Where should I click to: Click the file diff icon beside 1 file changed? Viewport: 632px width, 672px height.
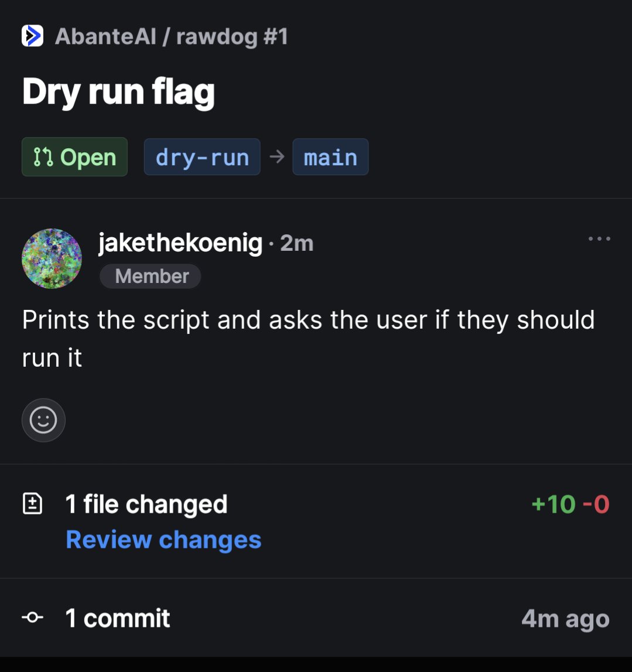pyautogui.click(x=33, y=503)
